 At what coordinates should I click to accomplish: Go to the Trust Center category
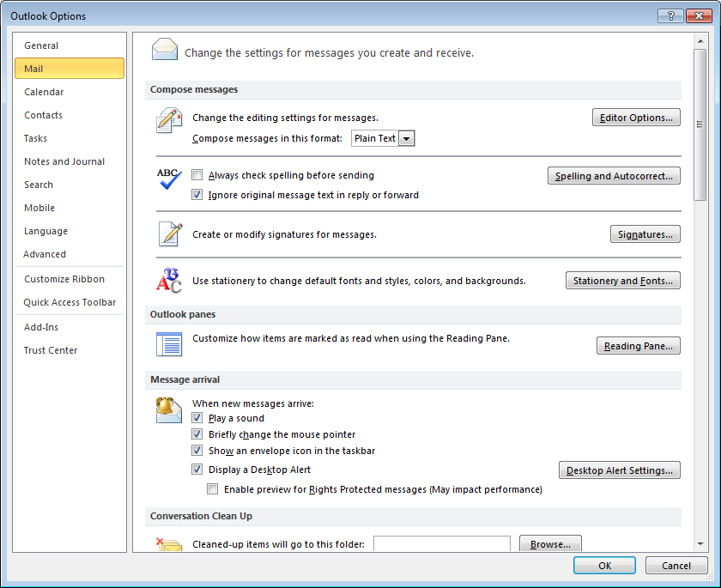[x=70, y=350]
